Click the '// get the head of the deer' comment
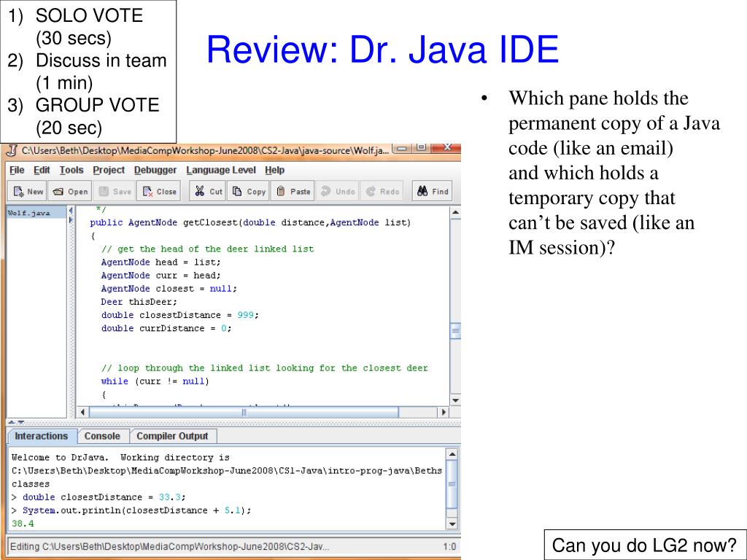747x560 pixels. coord(207,249)
